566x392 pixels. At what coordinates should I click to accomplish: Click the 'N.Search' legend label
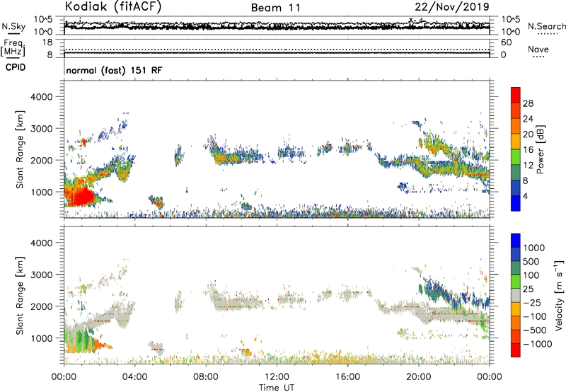547,26
